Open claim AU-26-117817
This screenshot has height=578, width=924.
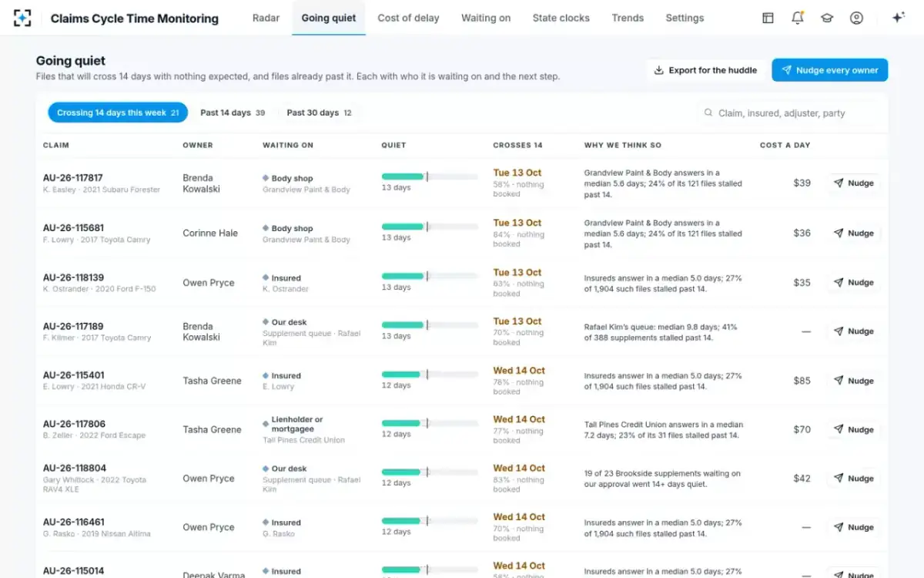pos(73,178)
